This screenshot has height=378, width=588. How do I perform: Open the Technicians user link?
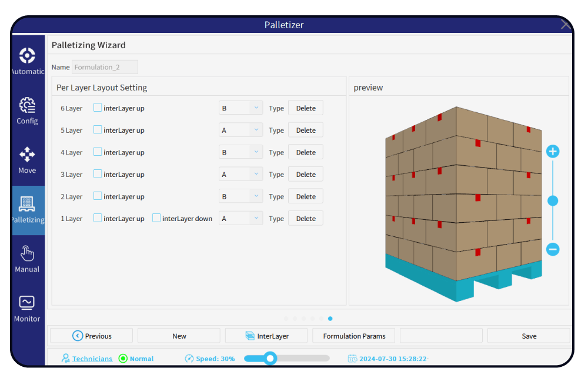pyautogui.click(x=92, y=359)
